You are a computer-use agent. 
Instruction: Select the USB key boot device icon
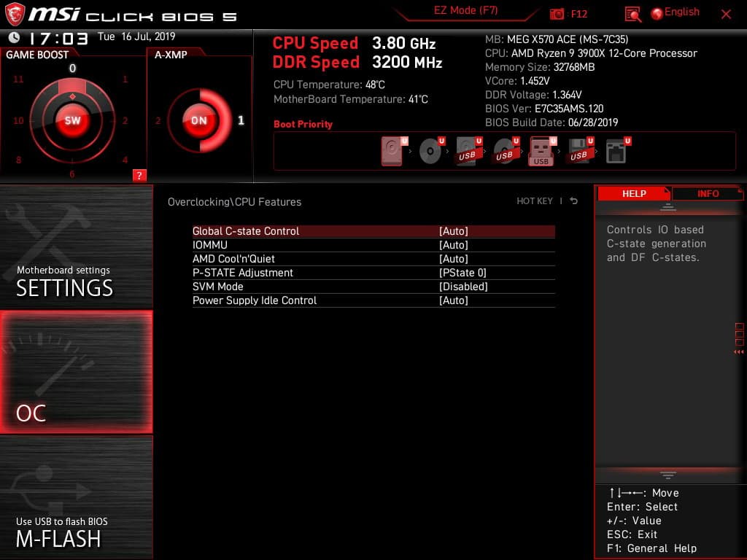point(542,152)
